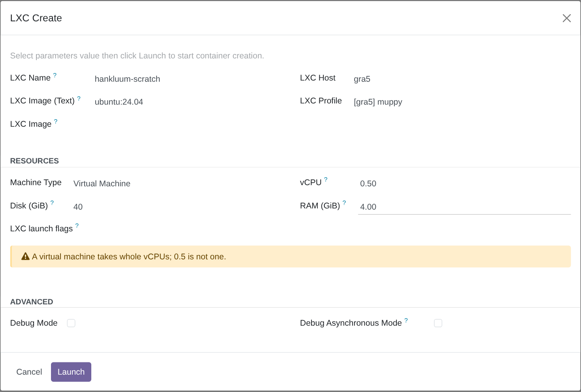Click the Debug Asynchronous Mode label
The width and height of the screenshot is (581, 392).
coord(351,323)
